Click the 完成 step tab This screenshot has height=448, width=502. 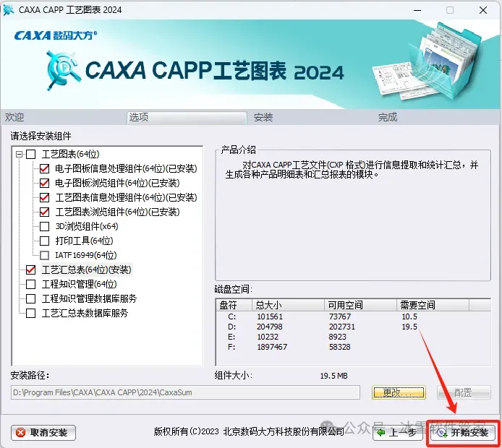(388, 117)
